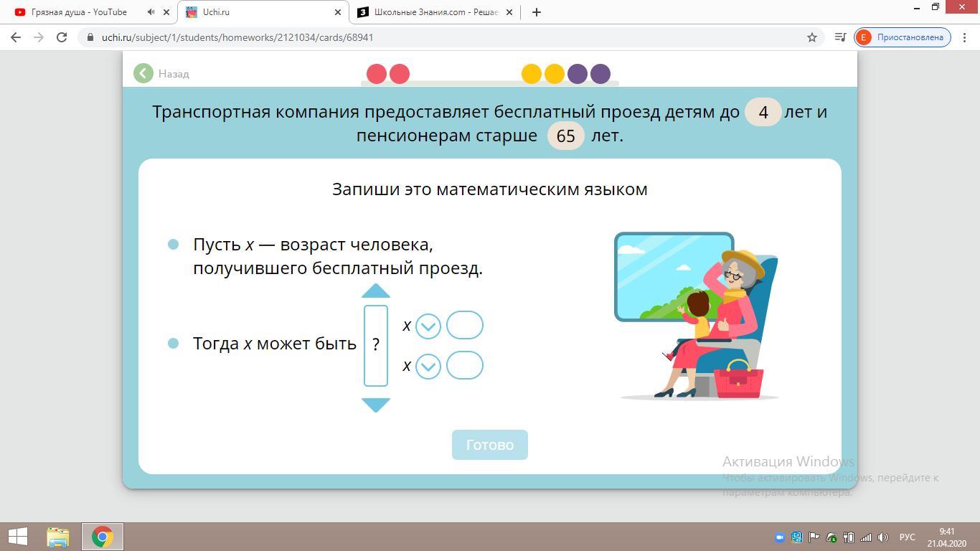The height and width of the screenshot is (551, 980).
Task: Click the up arrow above the bracket selector
Action: pyautogui.click(x=376, y=291)
